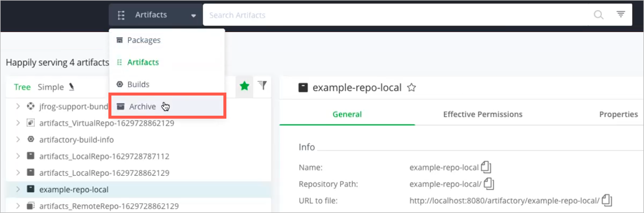The width and height of the screenshot is (644, 213).
Task: Open the Properties tab
Action: (x=618, y=115)
